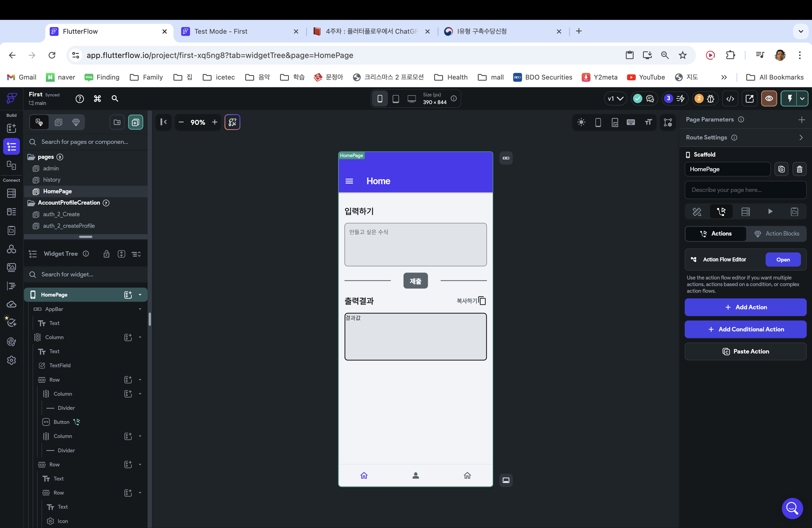The height and width of the screenshot is (528, 812).
Task: Toggle the large text size icon
Action: coord(648,122)
